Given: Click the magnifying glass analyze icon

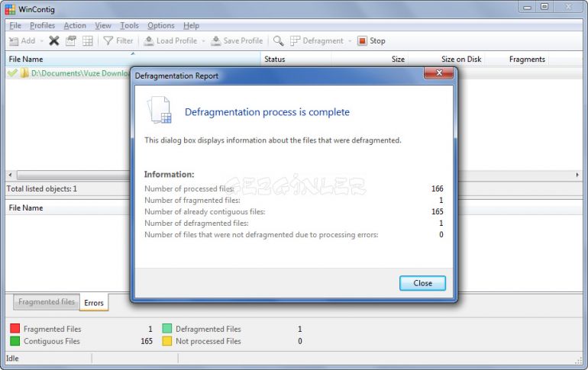Looking at the screenshot, I should click(278, 41).
